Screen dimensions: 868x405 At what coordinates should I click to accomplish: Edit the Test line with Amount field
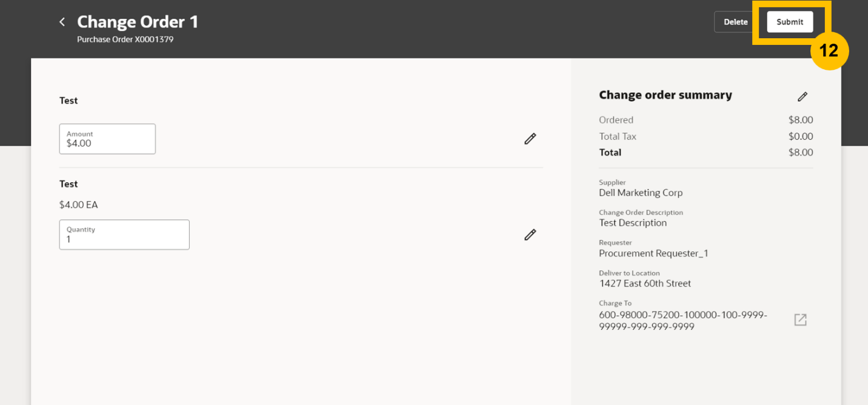coord(530,139)
